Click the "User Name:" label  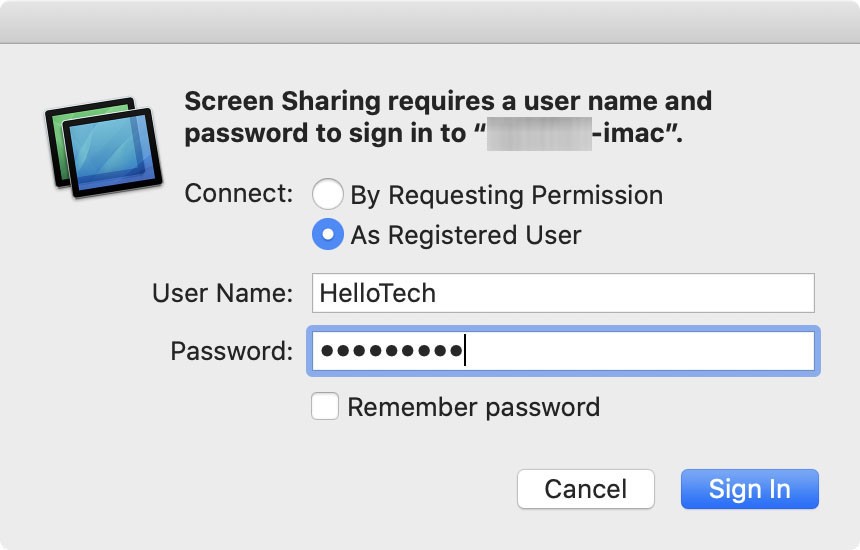coord(222,293)
